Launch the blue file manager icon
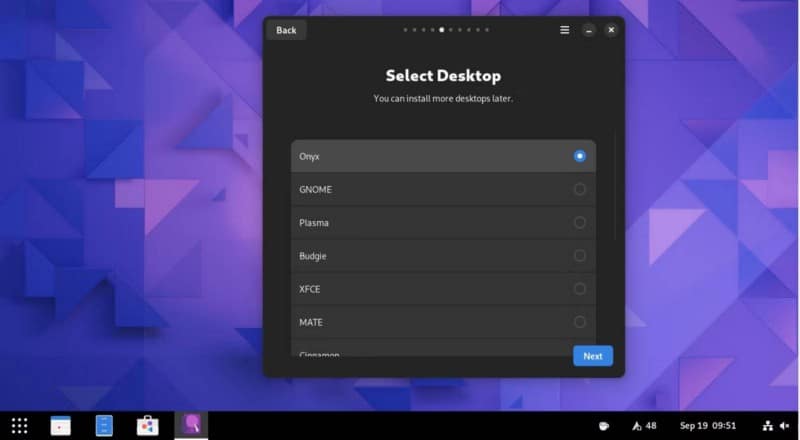Screen dimensions: 800x440 (104, 426)
